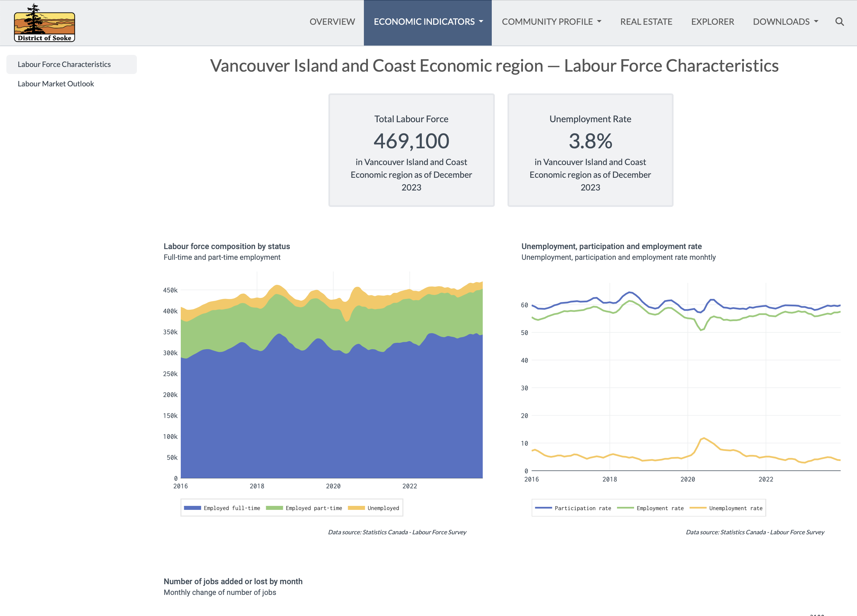Click the unemployment rate spike near 2020

[x=704, y=438]
